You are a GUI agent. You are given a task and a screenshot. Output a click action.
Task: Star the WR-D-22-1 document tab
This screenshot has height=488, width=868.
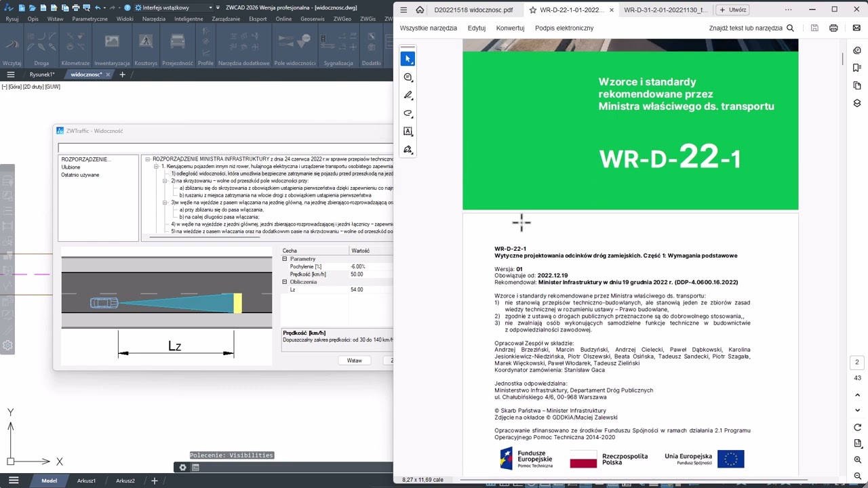533,10
